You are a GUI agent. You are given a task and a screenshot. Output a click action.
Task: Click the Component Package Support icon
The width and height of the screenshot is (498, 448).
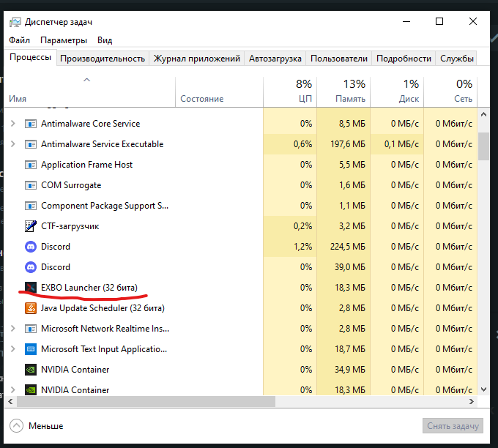[x=31, y=206]
